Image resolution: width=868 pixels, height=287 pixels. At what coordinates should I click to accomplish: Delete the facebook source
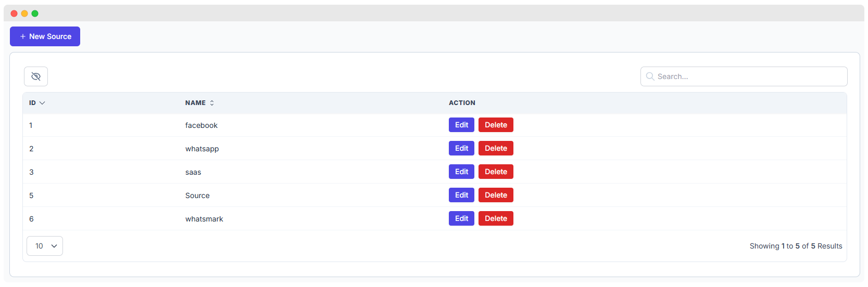pyautogui.click(x=496, y=125)
